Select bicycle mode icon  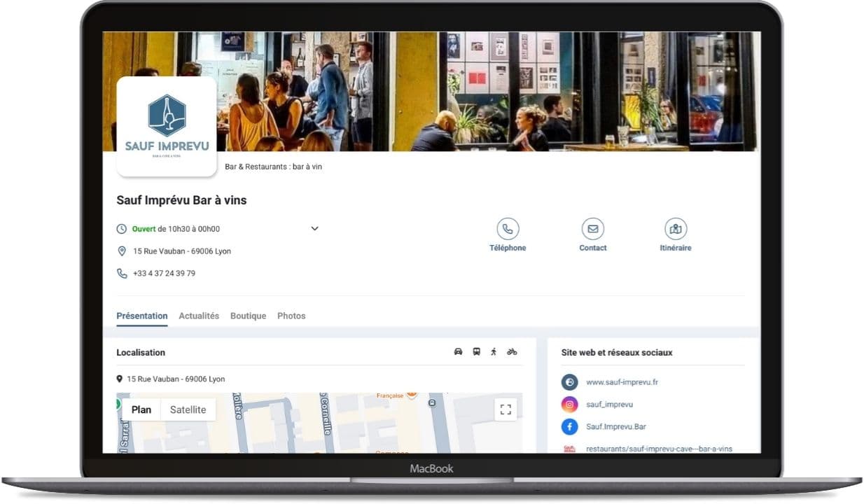pos(512,352)
